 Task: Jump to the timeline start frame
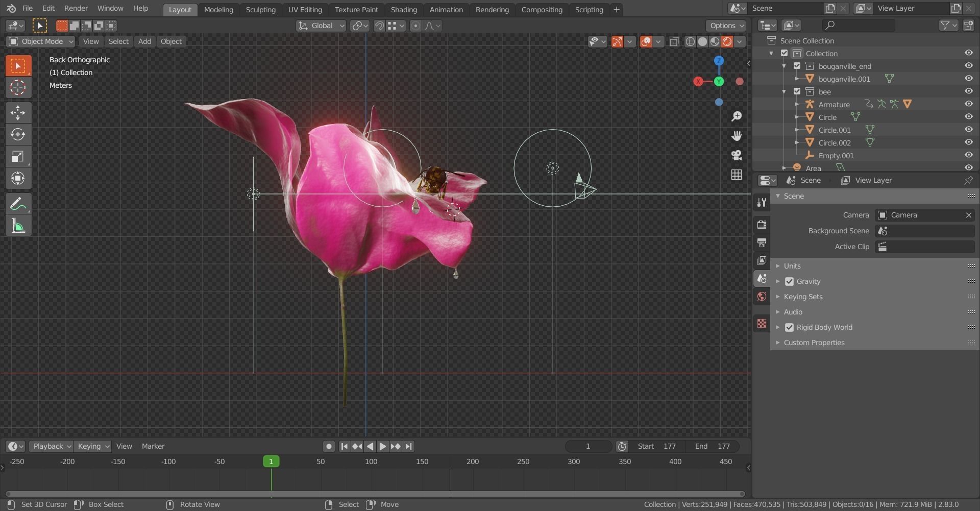coord(344,446)
